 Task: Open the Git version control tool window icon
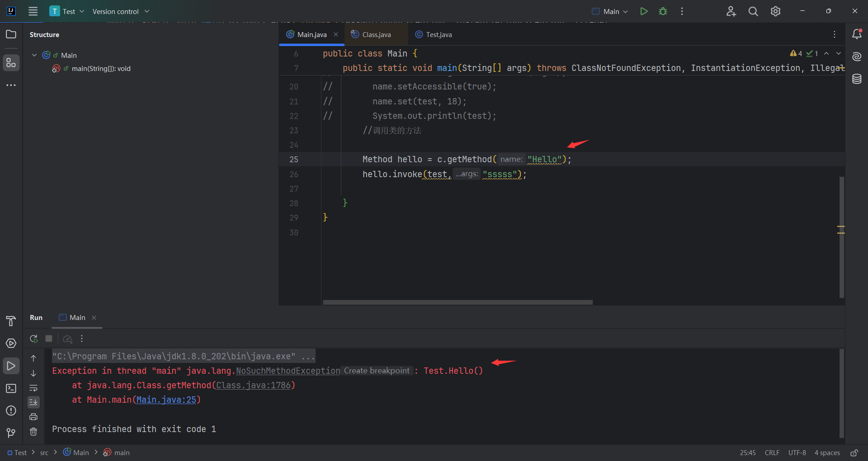[11, 433]
